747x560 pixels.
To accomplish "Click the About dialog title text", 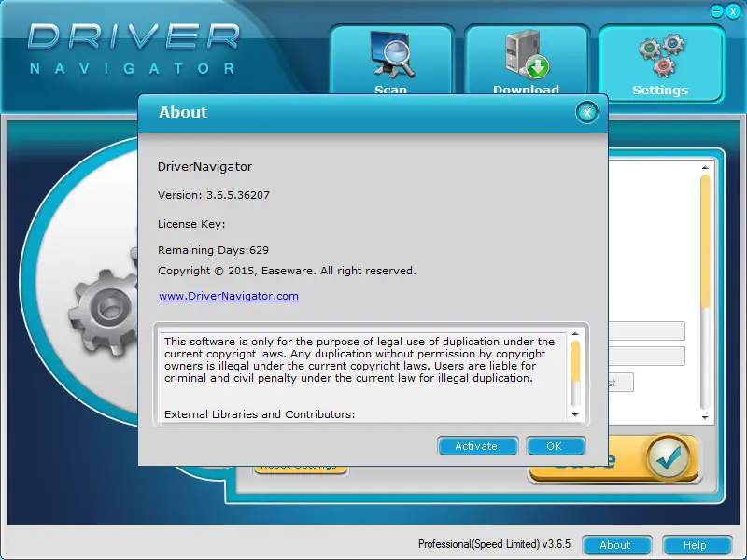I will click(x=183, y=112).
